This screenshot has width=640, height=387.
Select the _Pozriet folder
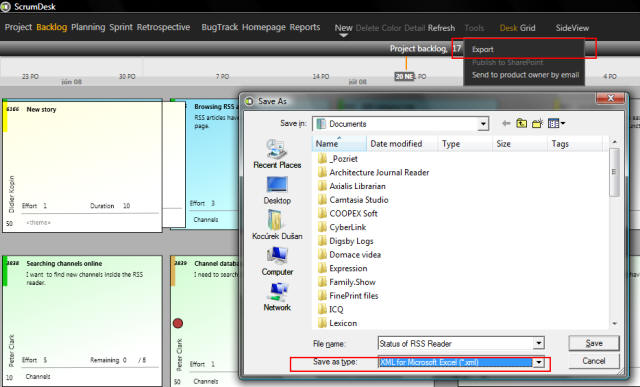click(x=338, y=159)
